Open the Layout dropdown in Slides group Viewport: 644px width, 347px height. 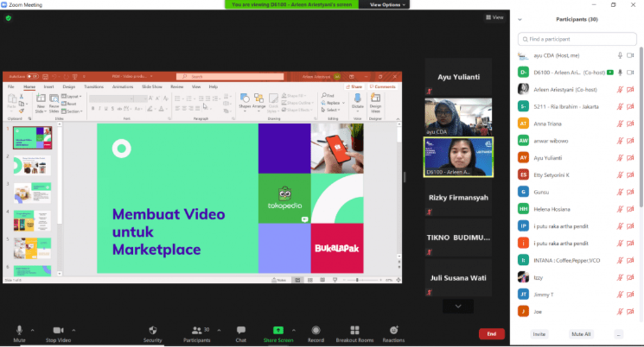[71, 96]
